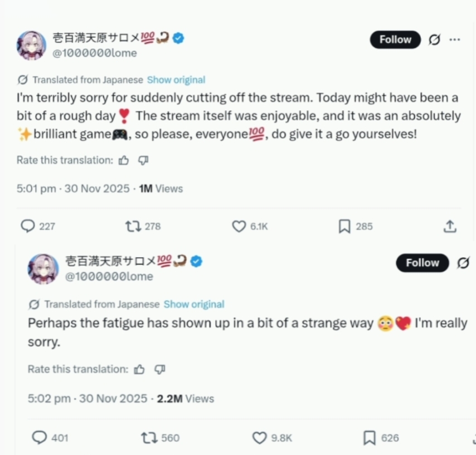This screenshot has width=476, height=455.
Task: Repost the second tweet showing 560
Action: tap(149, 438)
